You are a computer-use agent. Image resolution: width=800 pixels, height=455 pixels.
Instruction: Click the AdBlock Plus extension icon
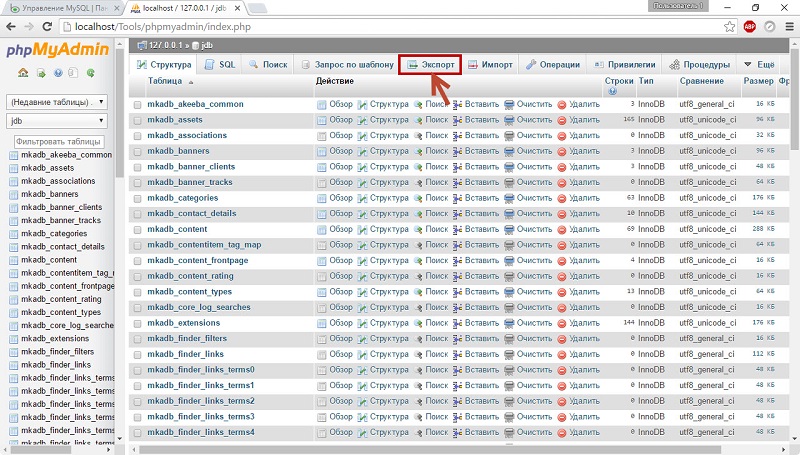click(749, 27)
